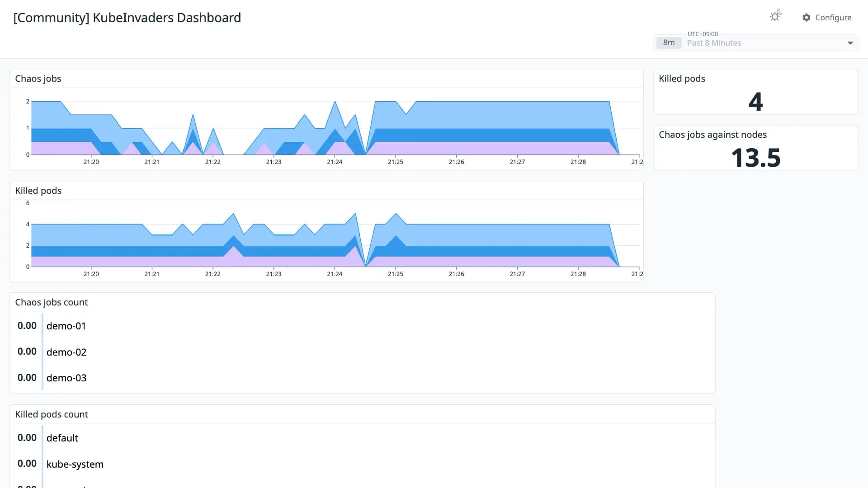Image resolution: width=868 pixels, height=488 pixels.
Task: Click the demo-01 row
Action: click(x=363, y=326)
